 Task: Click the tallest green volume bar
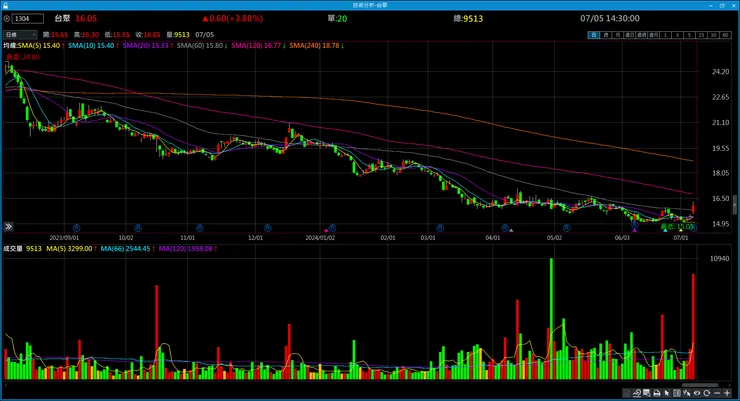point(551,319)
